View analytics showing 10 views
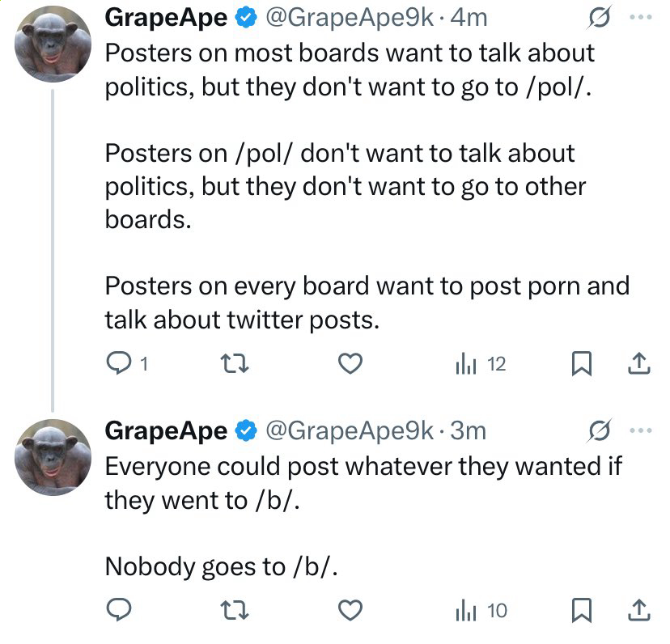The height and width of the screenshot is (644, 670). 481,611
